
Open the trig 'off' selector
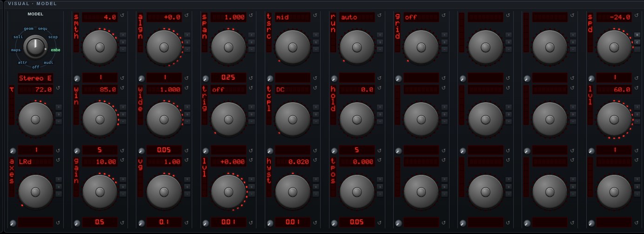[228, 89]
